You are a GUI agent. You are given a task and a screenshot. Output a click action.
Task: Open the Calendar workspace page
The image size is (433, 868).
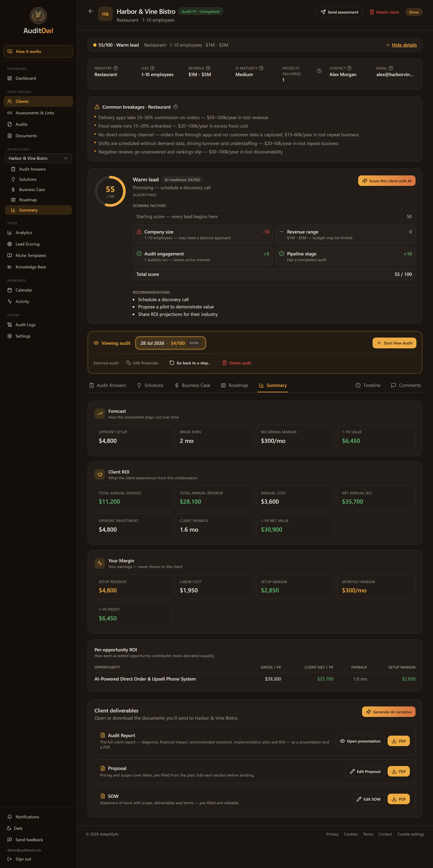[x=38, y=290]
